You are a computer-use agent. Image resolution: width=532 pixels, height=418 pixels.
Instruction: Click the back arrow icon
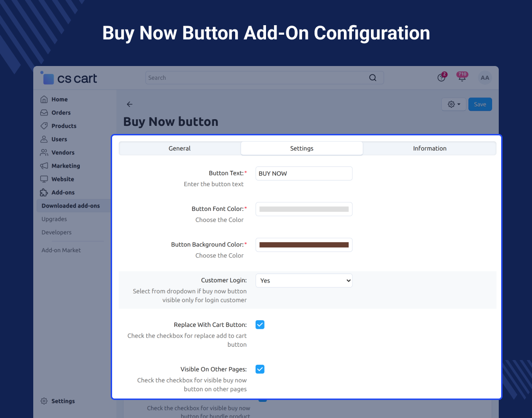click(x=130, y=104)
